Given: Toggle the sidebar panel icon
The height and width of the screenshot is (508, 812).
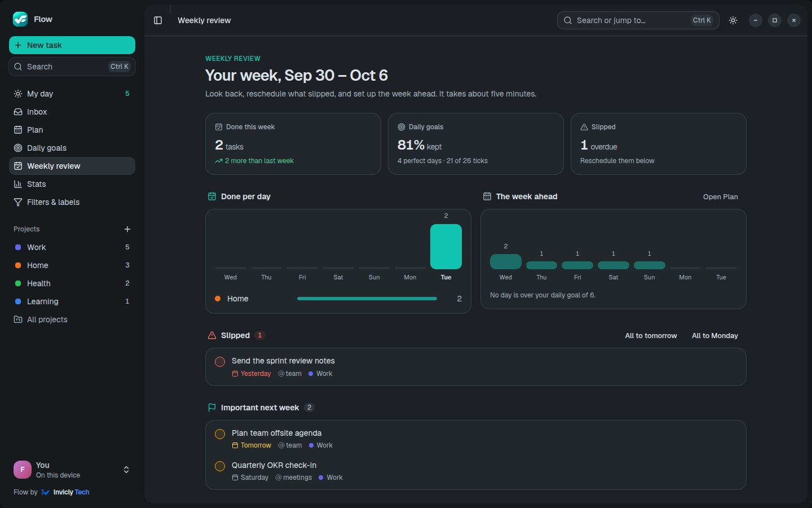Looking at the screenshot, I should click(x=158, y=20).
